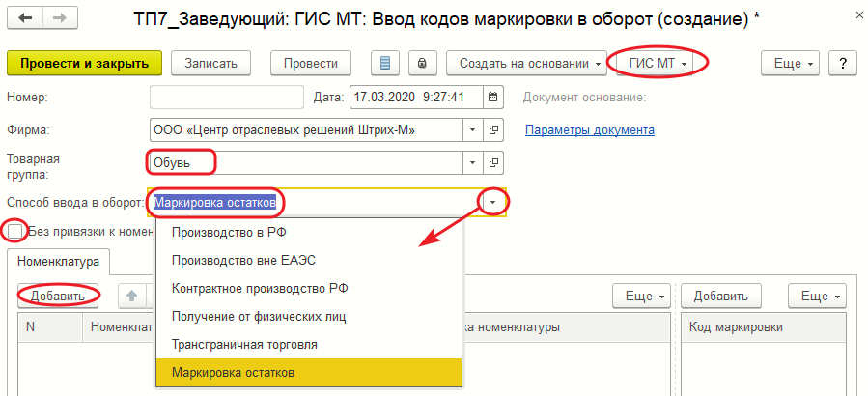868x396 pixels.
Task: Switch to the Номенклатура tab
Action: (x=58, y=260)
